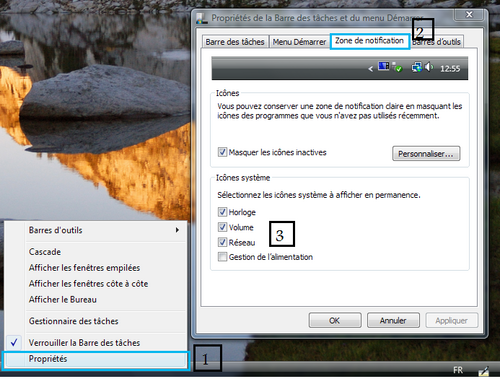Click the FR language indicator on taskbar
This screenshot has height=379, width=500.
458,370
